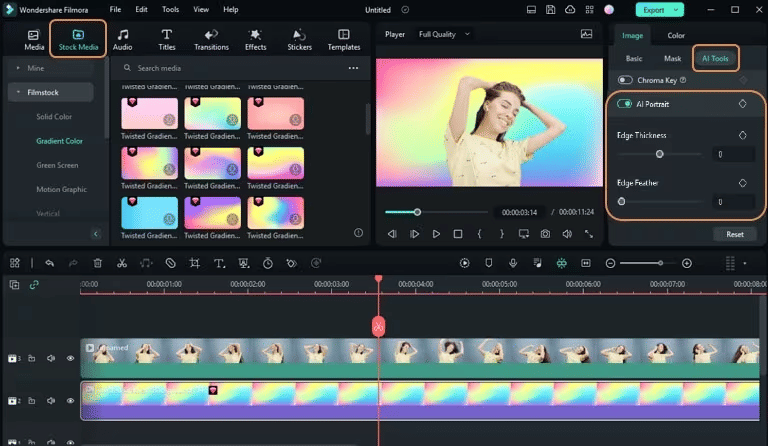This screenshot has width=768, height=446.
Task: Select the Split scissors tool in timeline toolbar
Action: coord(121,263)
